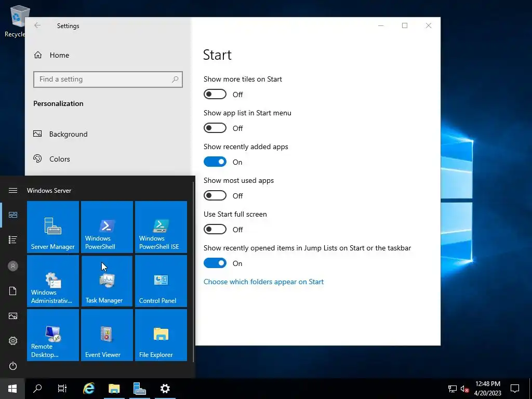
Task: Click the Start menu scrollbar
Action: (x=193, y=272)
